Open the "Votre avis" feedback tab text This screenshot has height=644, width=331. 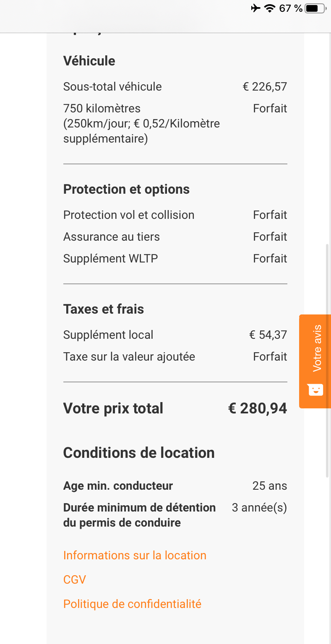click(317, 348)
